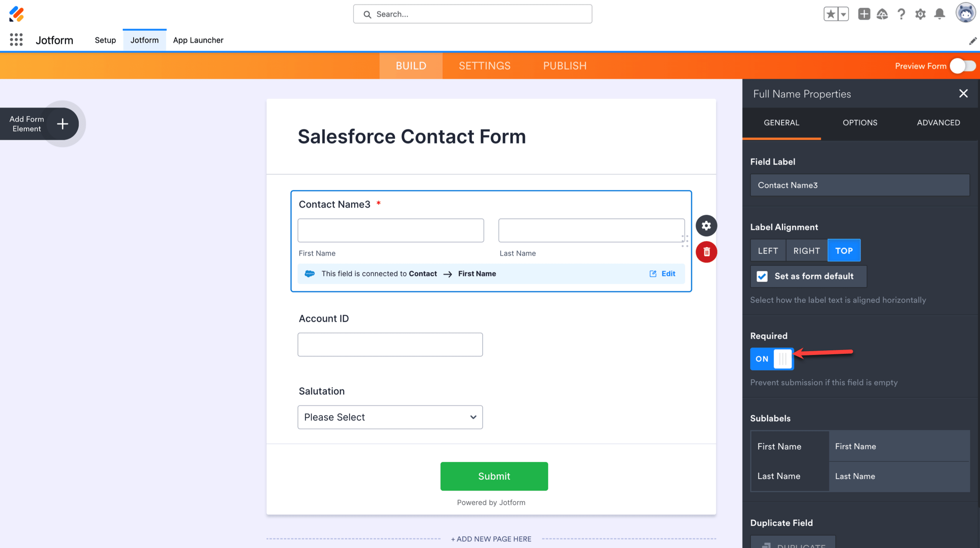The image size is (980, 548).
Task: Close the Full Name Properties panel
Action: [963, 94]
